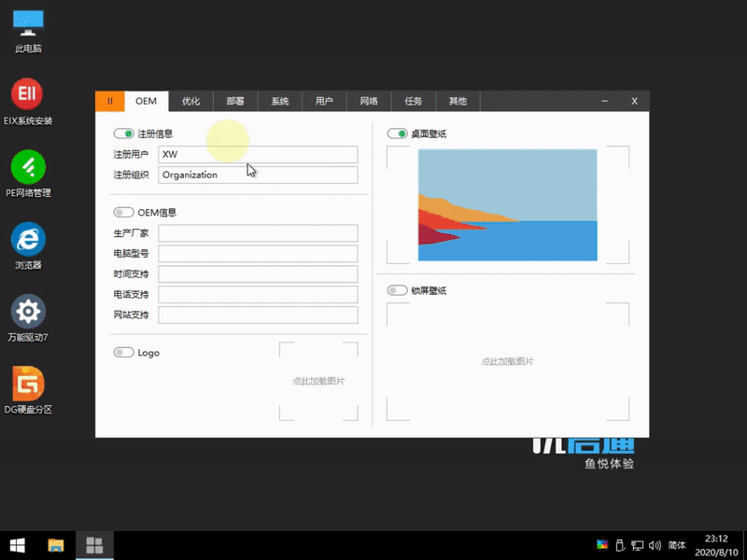Enable the 锁屏壁纸 lock screen wallpaper toggle

click(x=397, y=289)
